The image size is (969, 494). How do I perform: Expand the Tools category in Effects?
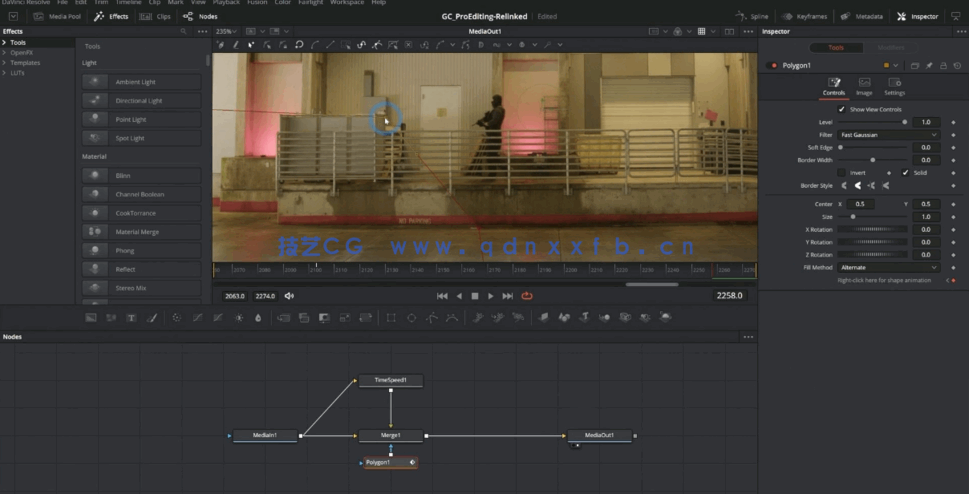pyautogui.click(x=4, y=43)
